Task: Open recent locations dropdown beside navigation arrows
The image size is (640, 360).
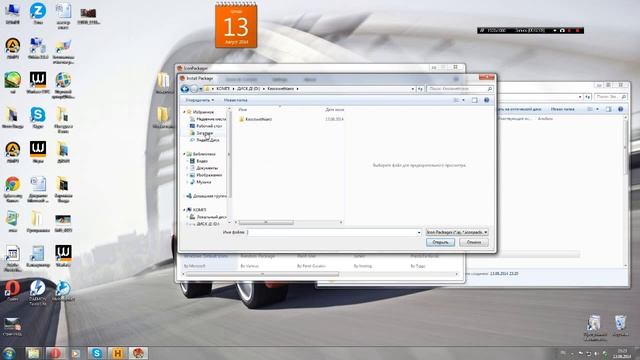Action: [x=200, y=89]
